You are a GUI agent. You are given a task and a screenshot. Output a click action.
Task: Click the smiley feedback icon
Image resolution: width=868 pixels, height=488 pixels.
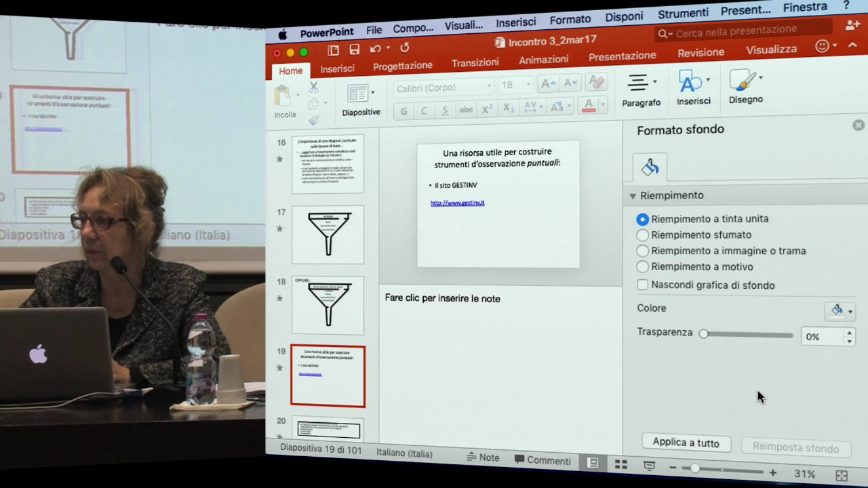tap(822, 46)
